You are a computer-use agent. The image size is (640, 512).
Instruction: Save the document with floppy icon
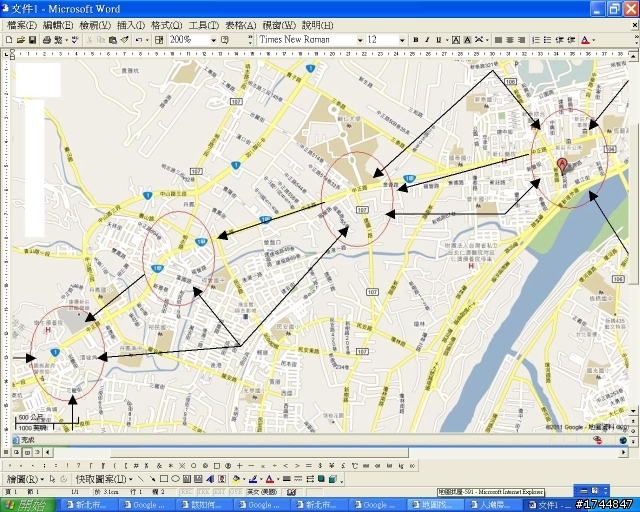coord(32,40)
